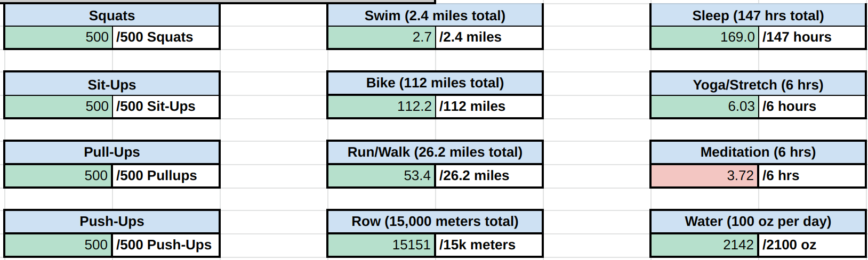
Task: Click the /500 Push-Ups target cell
Action: [x=166, y=245]
